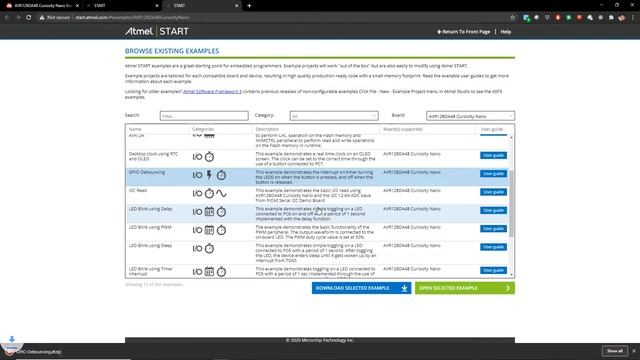The width and height of the screenshot is (640, 360).
Task: Open the Board dropdown showing AVR128DA48 Curiosity Nano
Action: [470, 116]
